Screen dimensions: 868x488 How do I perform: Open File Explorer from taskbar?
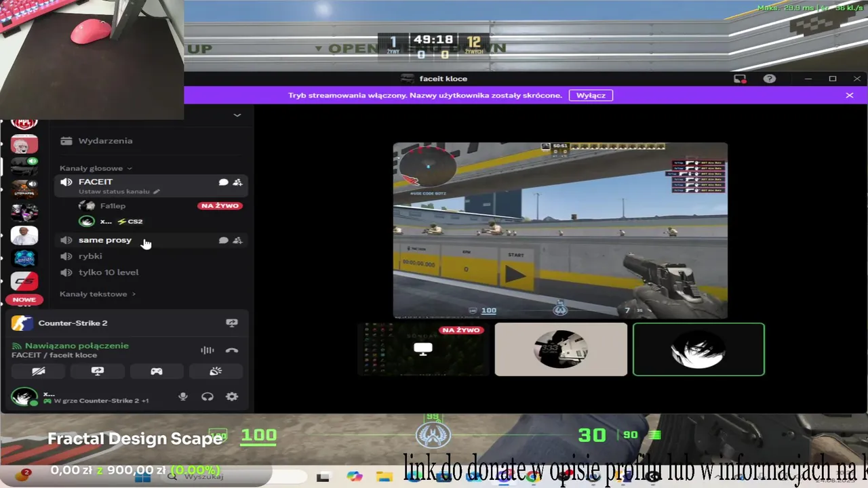click(x=384, y=476)
